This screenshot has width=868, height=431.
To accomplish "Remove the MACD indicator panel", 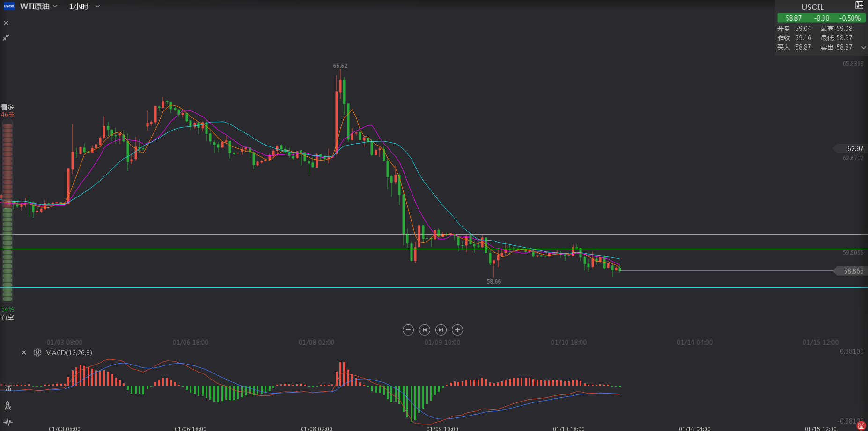I will click(24, 352).
